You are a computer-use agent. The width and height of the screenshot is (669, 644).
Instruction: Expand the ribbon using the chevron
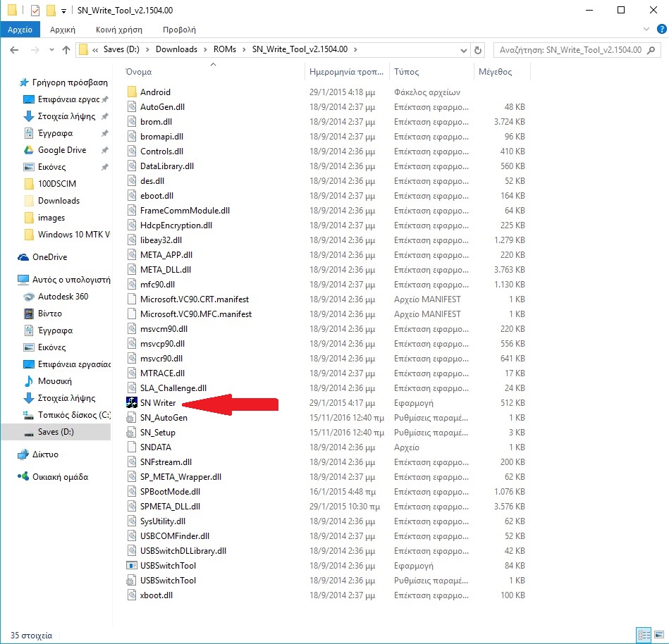pyautogui.click(x=646, y=29)
